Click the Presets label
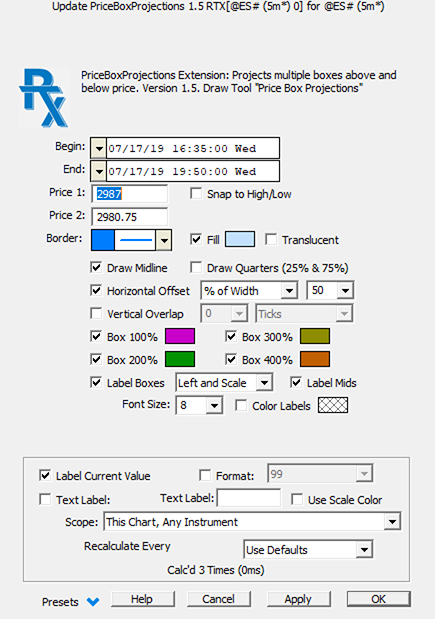The height and width of the screenshot is (619, 435). point(60,602)
